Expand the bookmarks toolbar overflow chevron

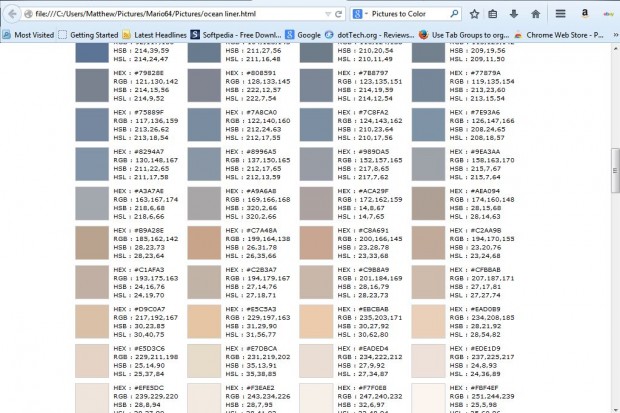(x=615, y=35)
